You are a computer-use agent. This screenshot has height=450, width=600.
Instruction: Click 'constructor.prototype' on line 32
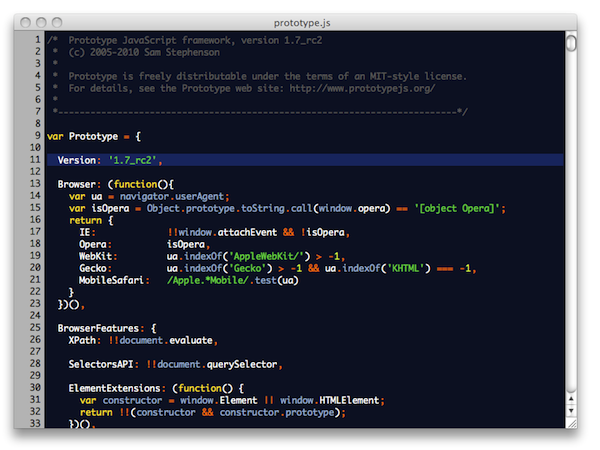(x=277, y=412)
